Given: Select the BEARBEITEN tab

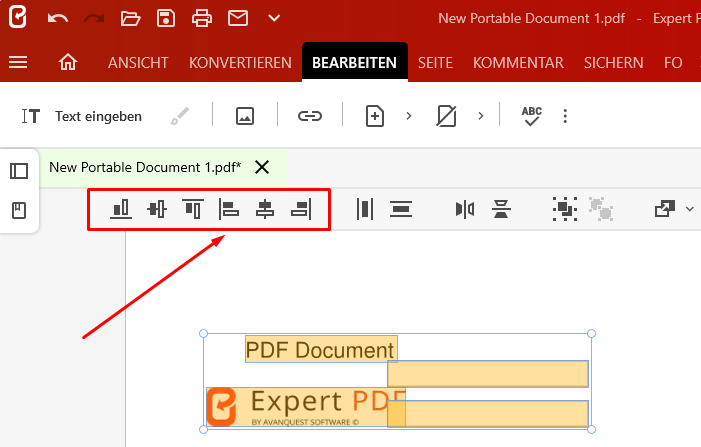Looking at the screenshot, I should point(355,63).
